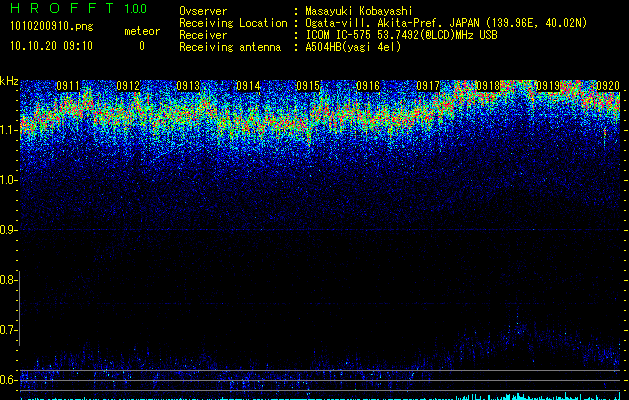
Task: Click the 0.7 frequency axis label
Action: click(x=8, y=330)
